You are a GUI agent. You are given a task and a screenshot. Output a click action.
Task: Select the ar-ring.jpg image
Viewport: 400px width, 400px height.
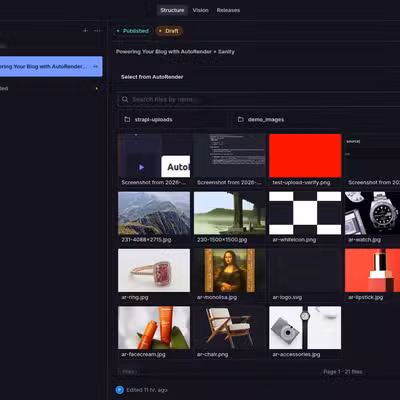[154, 270]
